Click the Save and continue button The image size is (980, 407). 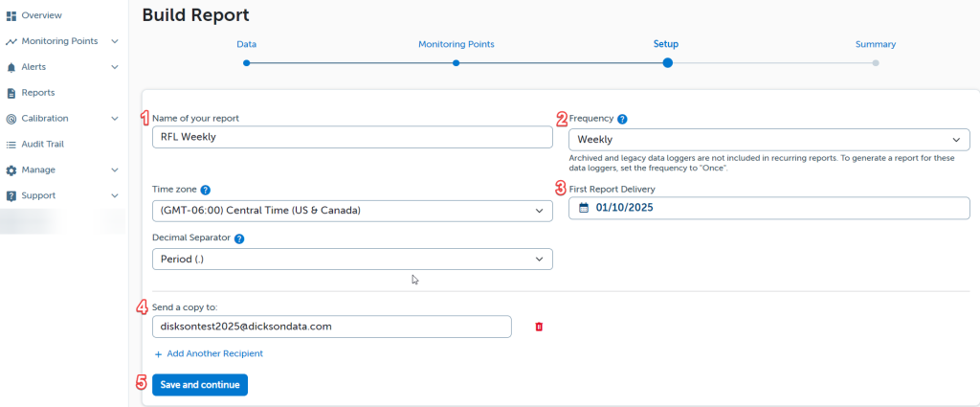click(199, 385)
